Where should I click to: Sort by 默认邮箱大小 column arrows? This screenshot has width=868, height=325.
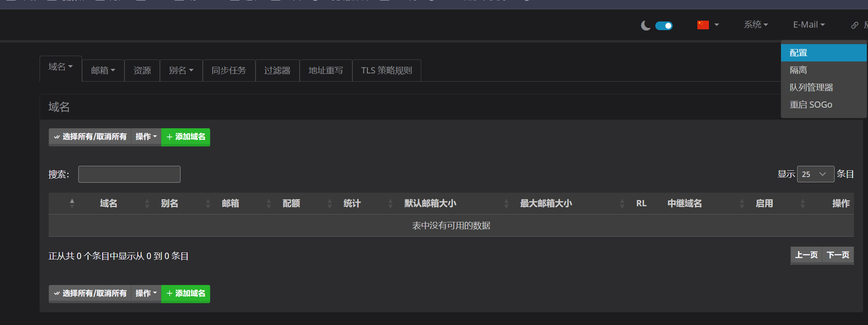pos(507,203)
